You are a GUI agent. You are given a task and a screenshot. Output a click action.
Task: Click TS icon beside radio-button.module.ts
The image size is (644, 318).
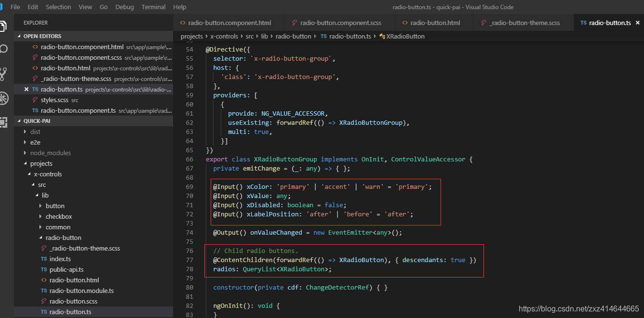coord(44,291)
